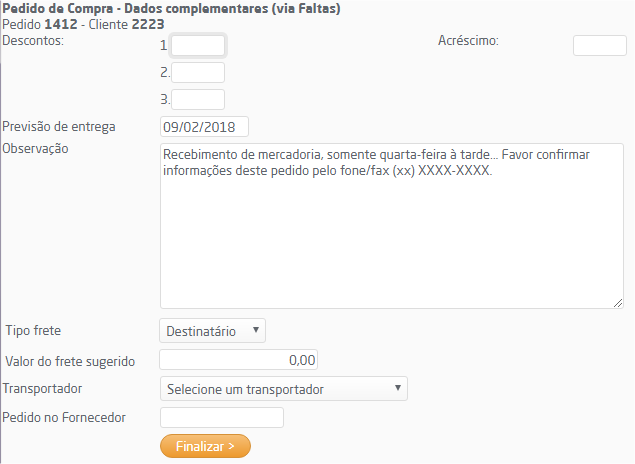Click the Observação label text
This screenshot has width=635, height=464.
[36, 149]
